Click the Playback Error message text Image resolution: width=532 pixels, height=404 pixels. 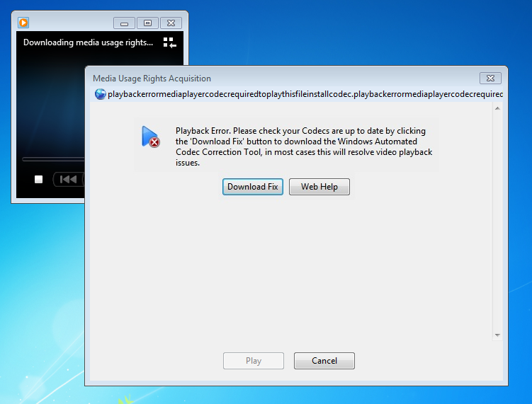coord(303,146)
